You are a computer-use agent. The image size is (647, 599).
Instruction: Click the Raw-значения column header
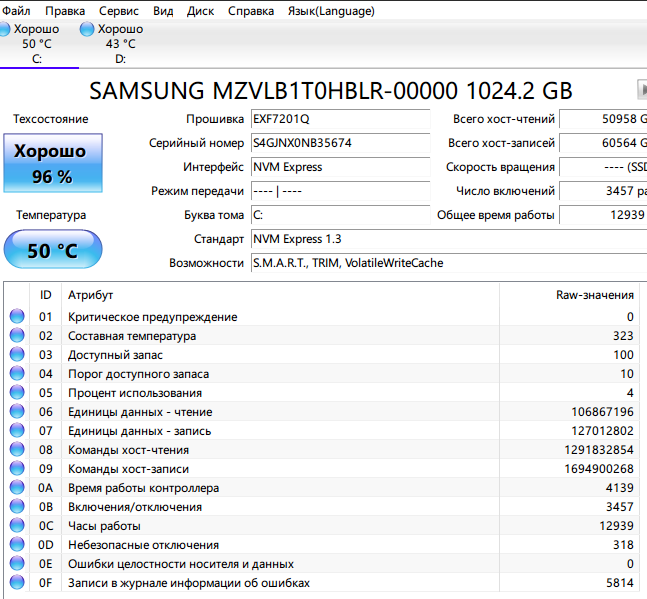coord(594,295)
